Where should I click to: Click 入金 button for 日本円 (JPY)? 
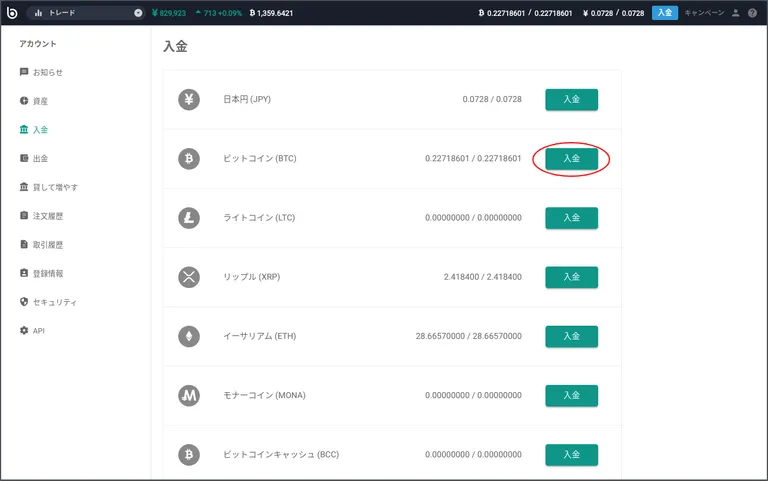572,99
